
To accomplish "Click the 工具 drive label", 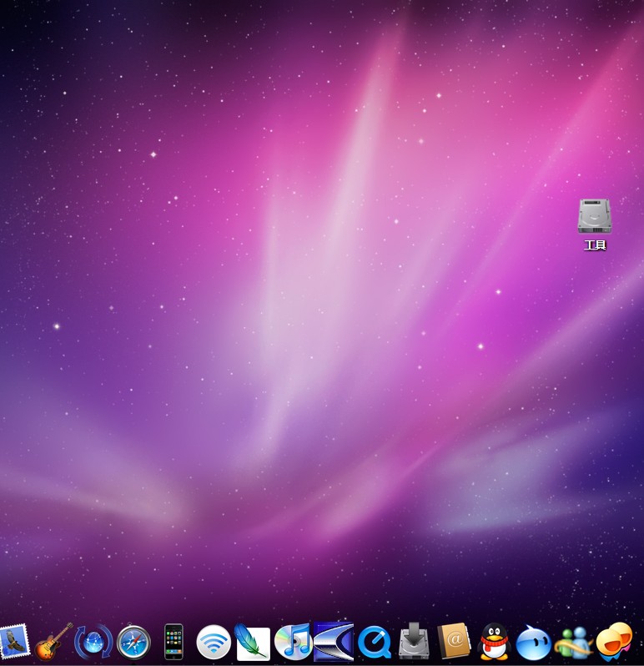I will 595,245.
